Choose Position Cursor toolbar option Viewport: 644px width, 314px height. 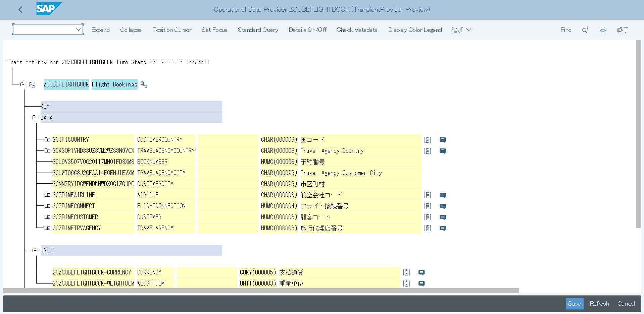(172, 30)
